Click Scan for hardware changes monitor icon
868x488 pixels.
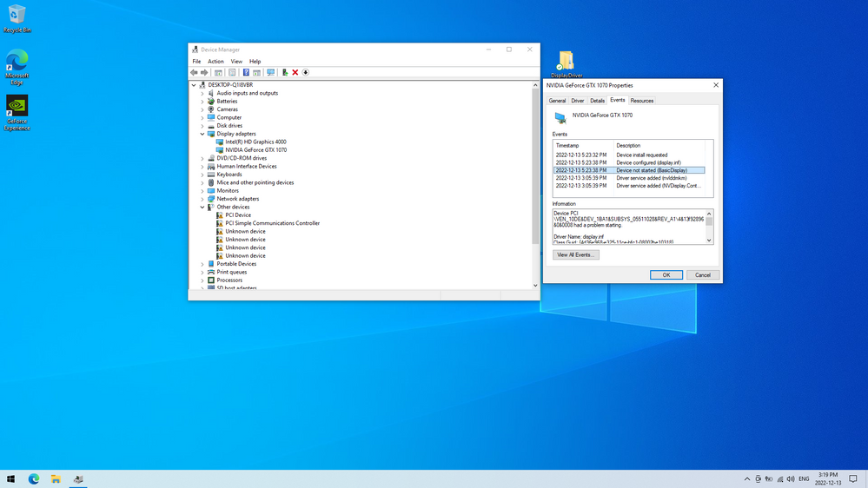[271, 72]
